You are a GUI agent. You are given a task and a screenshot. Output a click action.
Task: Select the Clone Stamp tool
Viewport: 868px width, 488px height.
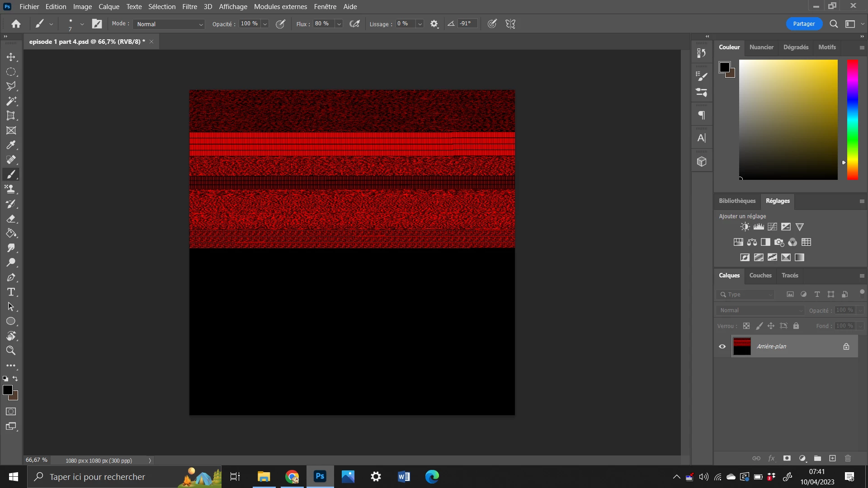coord(11,189)
